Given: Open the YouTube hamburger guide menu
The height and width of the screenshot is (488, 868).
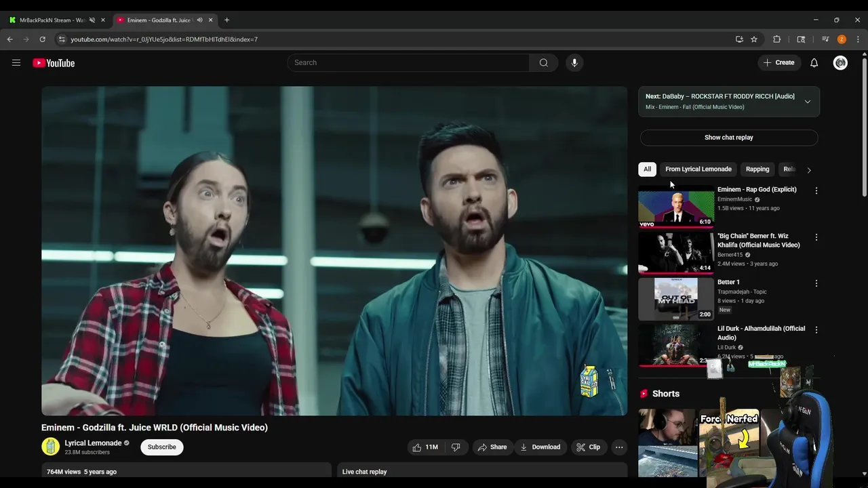Looking at the screenshot, I should coord(16,63).
